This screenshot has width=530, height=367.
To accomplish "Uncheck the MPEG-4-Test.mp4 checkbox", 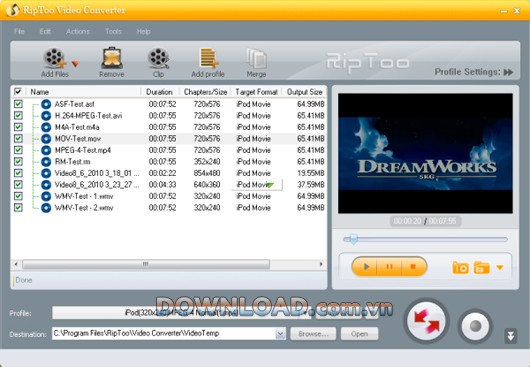I will [18, 150].
